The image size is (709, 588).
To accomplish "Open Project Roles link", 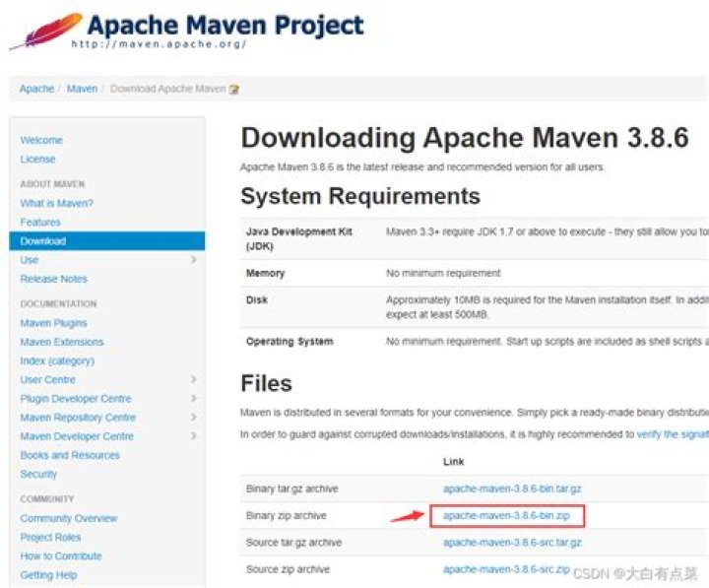I will point(50,538).
